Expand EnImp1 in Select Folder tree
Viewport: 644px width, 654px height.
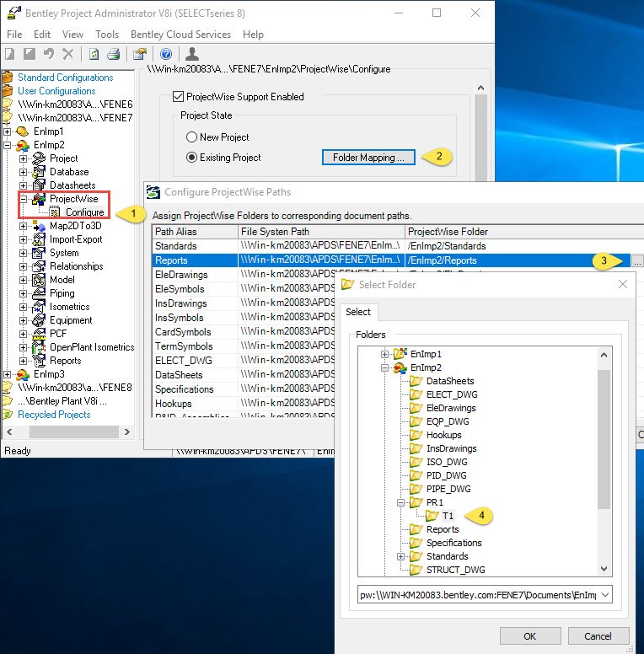tap(384, 354)
